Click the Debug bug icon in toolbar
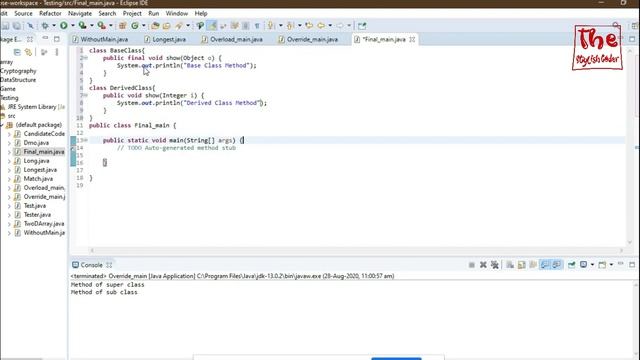The width and height of the screenshot is (640, 360). (45, 25)
